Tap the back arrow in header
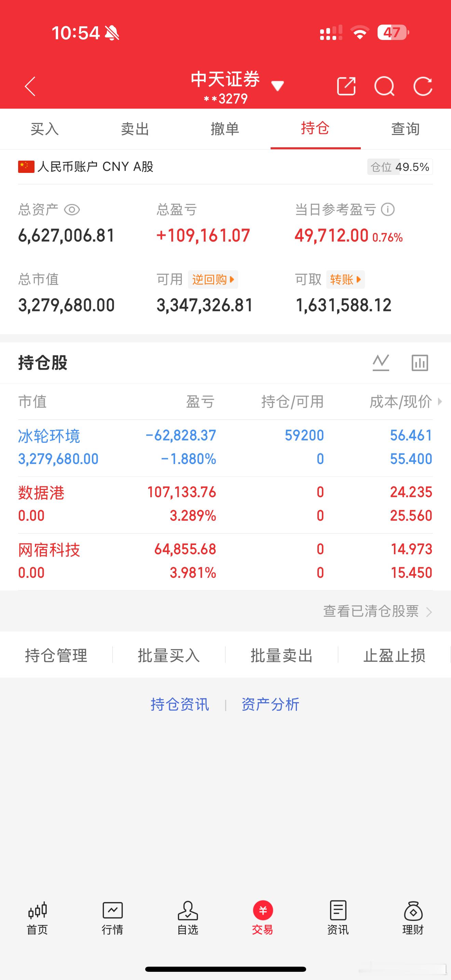The width and height of the screenshot is (451, 980). tap(30, 86)
